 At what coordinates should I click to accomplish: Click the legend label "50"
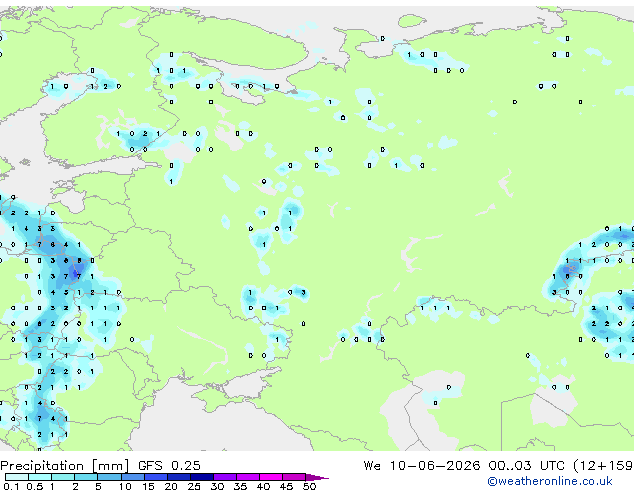[309, 486]
